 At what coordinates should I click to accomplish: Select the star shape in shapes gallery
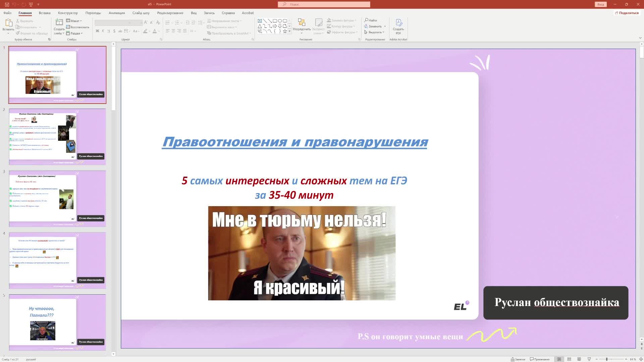click(x=285, y=31)
